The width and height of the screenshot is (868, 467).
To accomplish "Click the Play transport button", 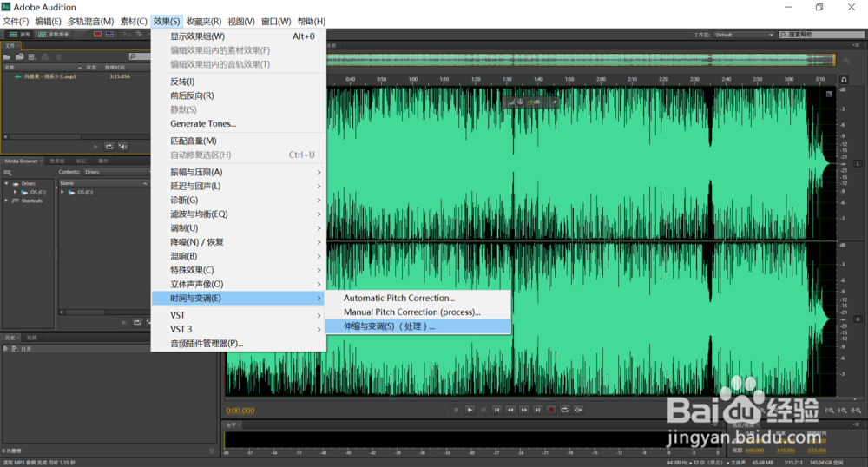I will click(470, 410).
